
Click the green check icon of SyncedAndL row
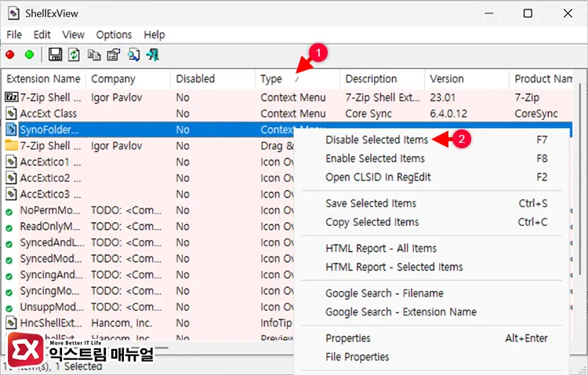click(x=9, y=244)
